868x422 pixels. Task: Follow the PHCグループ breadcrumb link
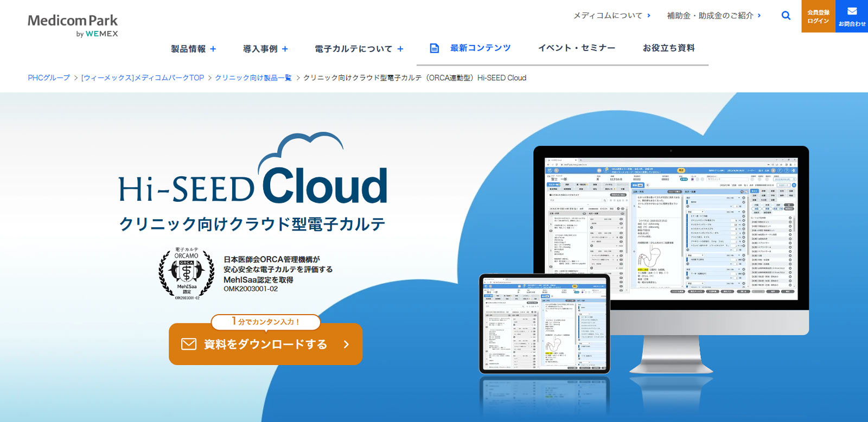pyautogui.click(x=49, y=78)
